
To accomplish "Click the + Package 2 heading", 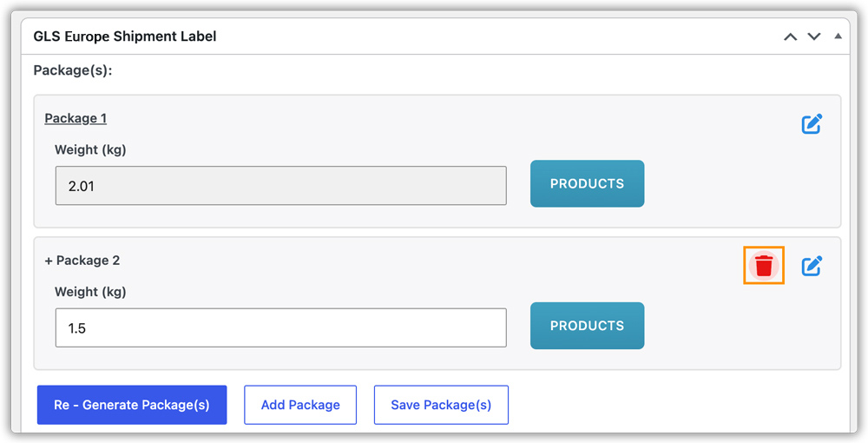I will tap(82, 261).
